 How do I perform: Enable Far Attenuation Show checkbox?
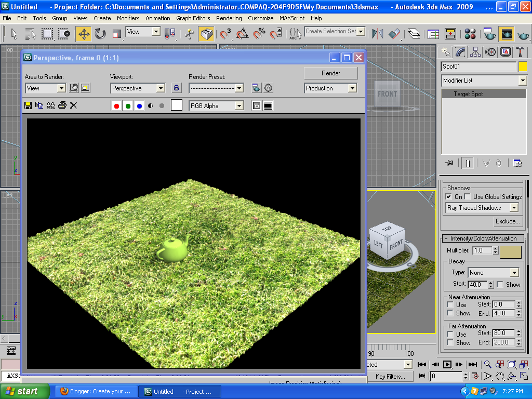pyautogui.click(x=450, y=342)
